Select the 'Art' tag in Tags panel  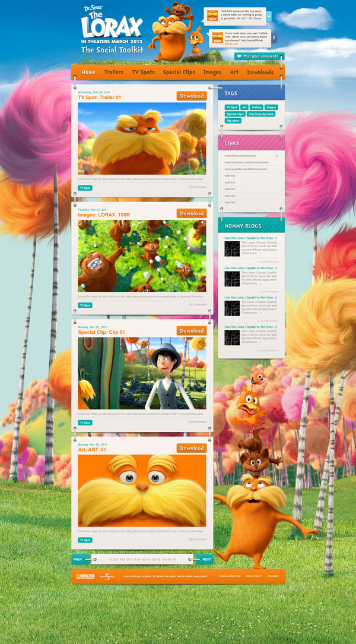tap(244, 107)
